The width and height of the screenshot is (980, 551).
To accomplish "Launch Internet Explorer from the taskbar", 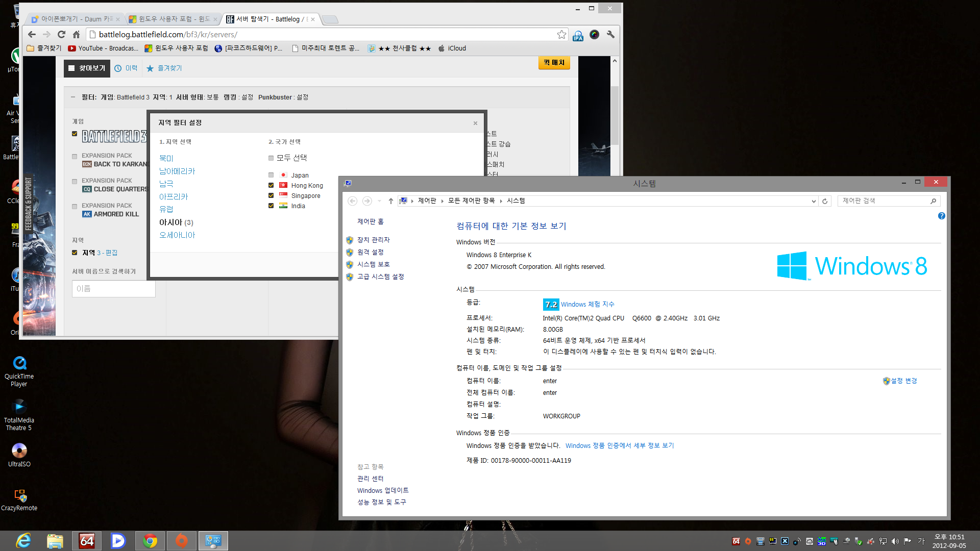I will click(x=23, y=541).
